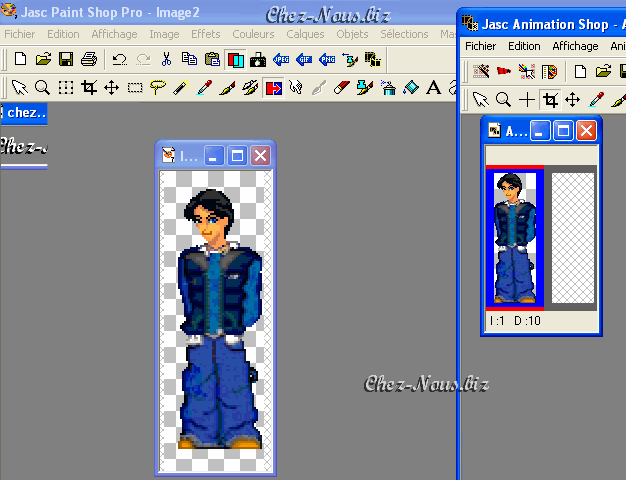Click the New image icon in Paint Shop Pro
Image resolution: width=626 pixels, height=480 pixels.
click(x=20, y=59)
